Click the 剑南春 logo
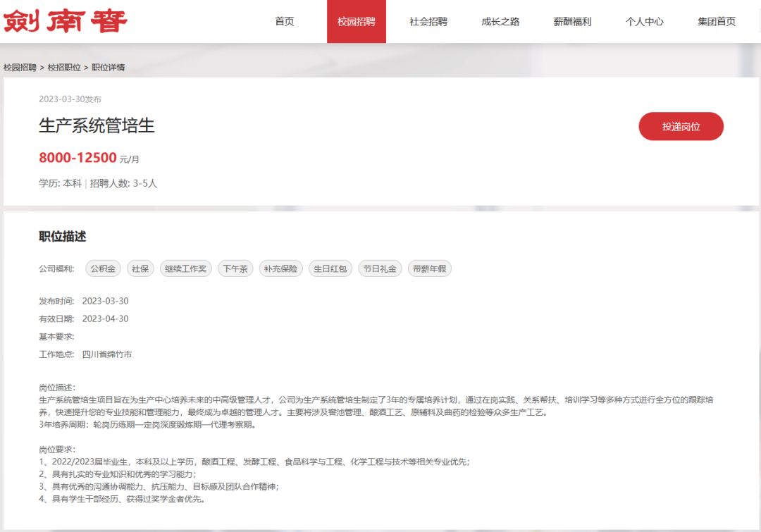 63,21
